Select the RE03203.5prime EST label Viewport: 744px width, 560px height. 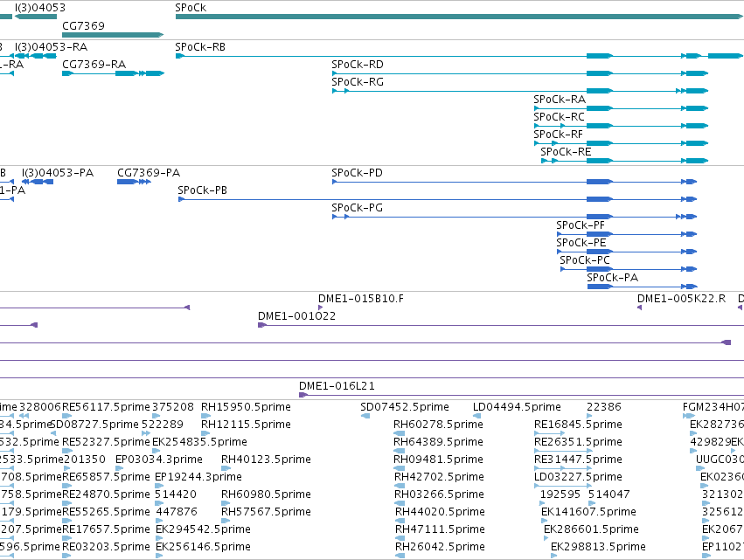pyautogui.click(x=106, y=548)
